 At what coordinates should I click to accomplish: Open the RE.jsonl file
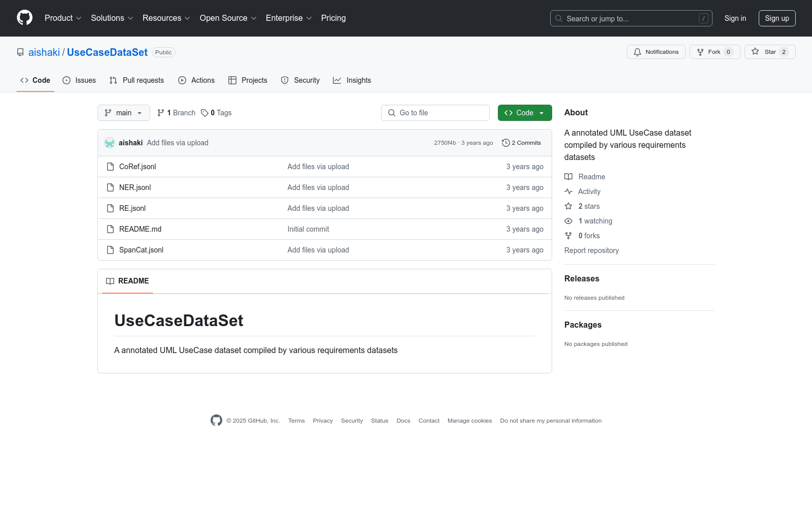(132, 208)
